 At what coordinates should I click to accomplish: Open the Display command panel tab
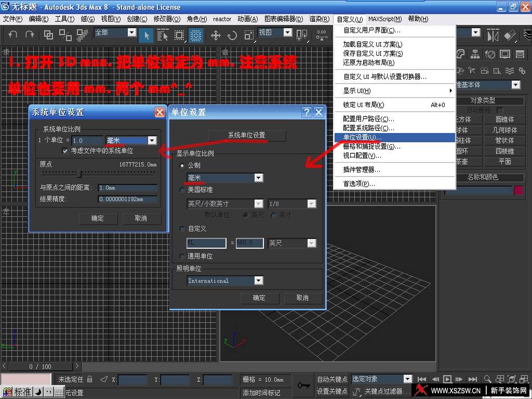click(505, 54)
